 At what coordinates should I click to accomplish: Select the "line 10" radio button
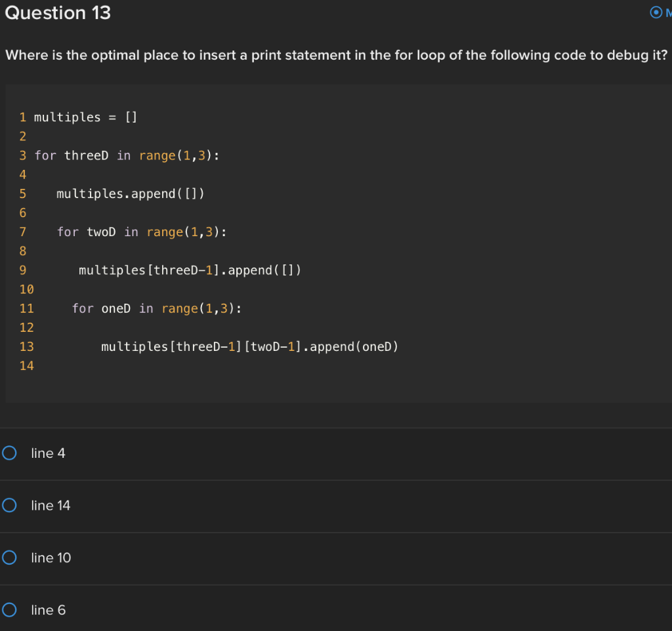coord(9,558)
